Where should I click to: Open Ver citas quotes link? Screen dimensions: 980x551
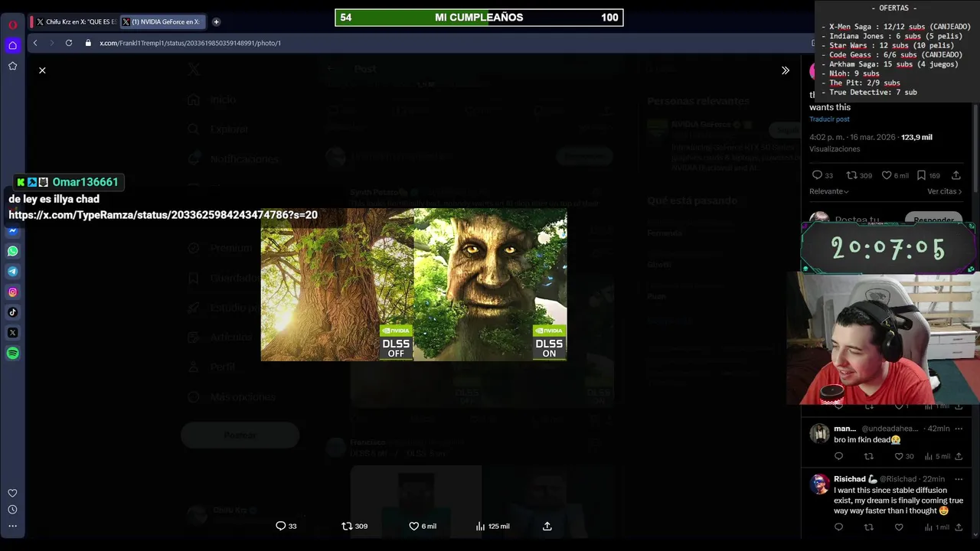[x=944, y=191]
